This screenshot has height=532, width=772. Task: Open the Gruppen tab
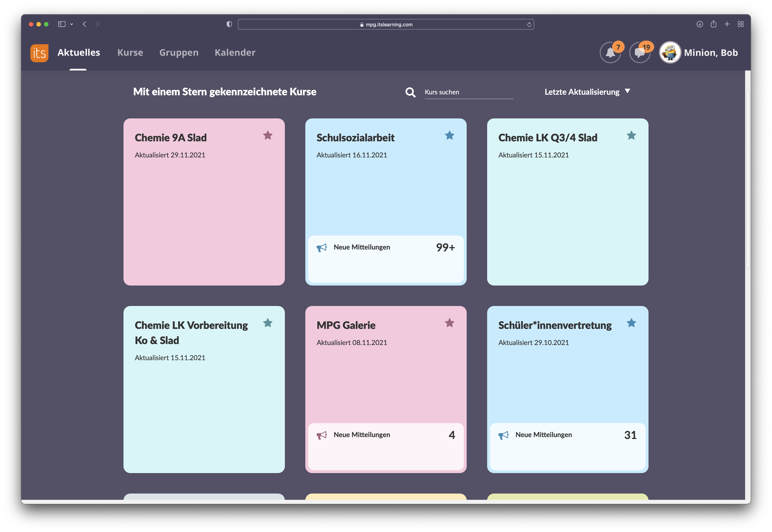point(179,53)
